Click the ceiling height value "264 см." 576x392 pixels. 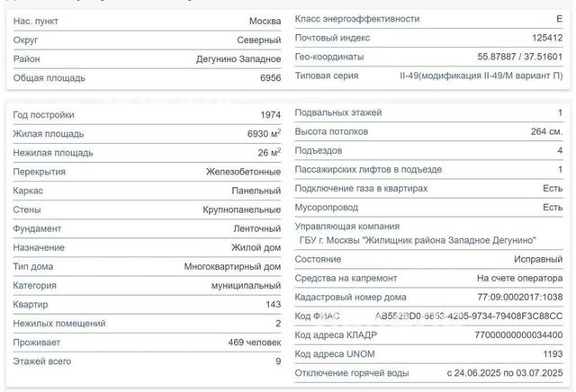[x=542, y=132]
